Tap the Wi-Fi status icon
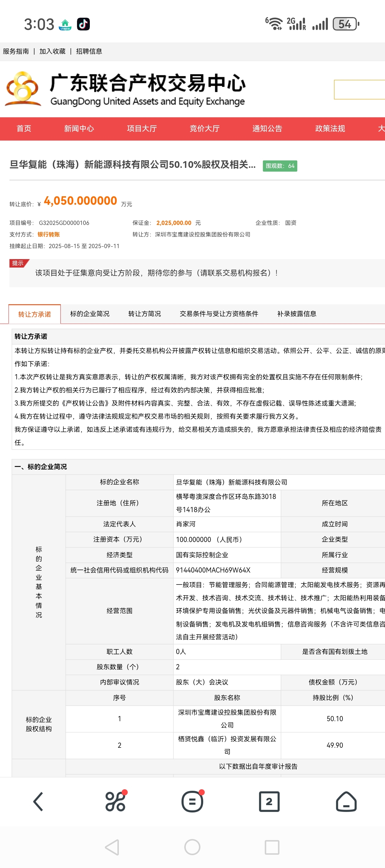Screen dimensions: 385x868 click(274, 24)
